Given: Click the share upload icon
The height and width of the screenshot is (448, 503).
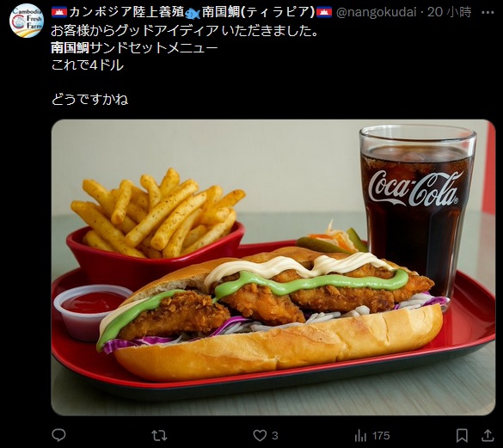Looking at the screenshot, I should pos(488,435).
